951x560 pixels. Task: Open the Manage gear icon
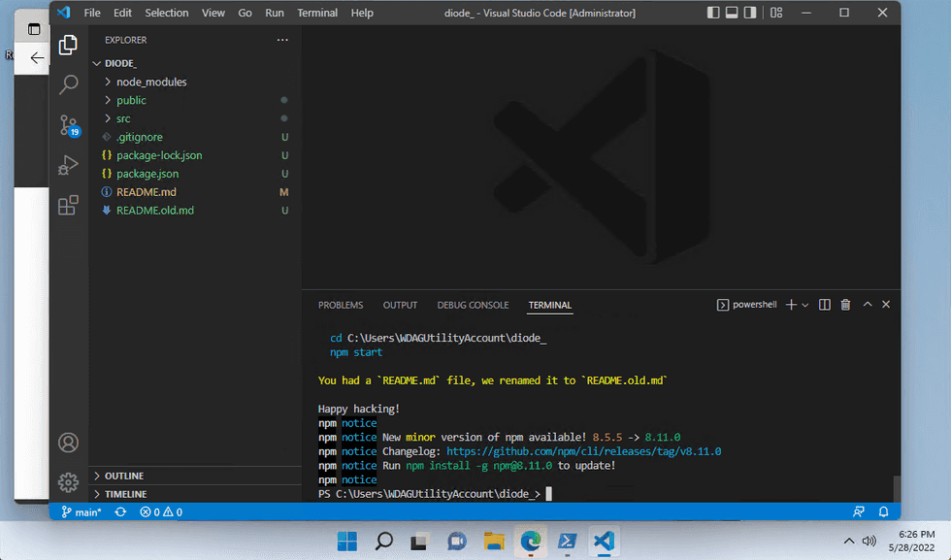click(x=68, y=482)
